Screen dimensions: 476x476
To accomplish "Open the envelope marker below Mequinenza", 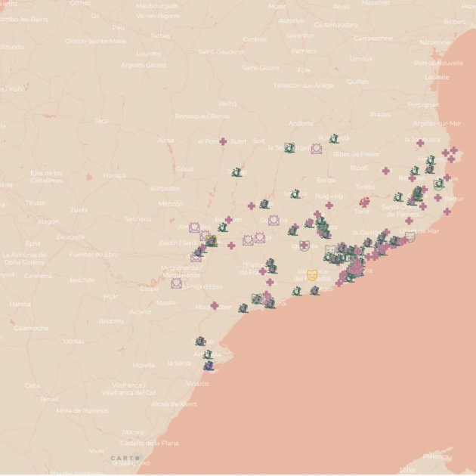I will pyautogui.click(x=176, y=283).
